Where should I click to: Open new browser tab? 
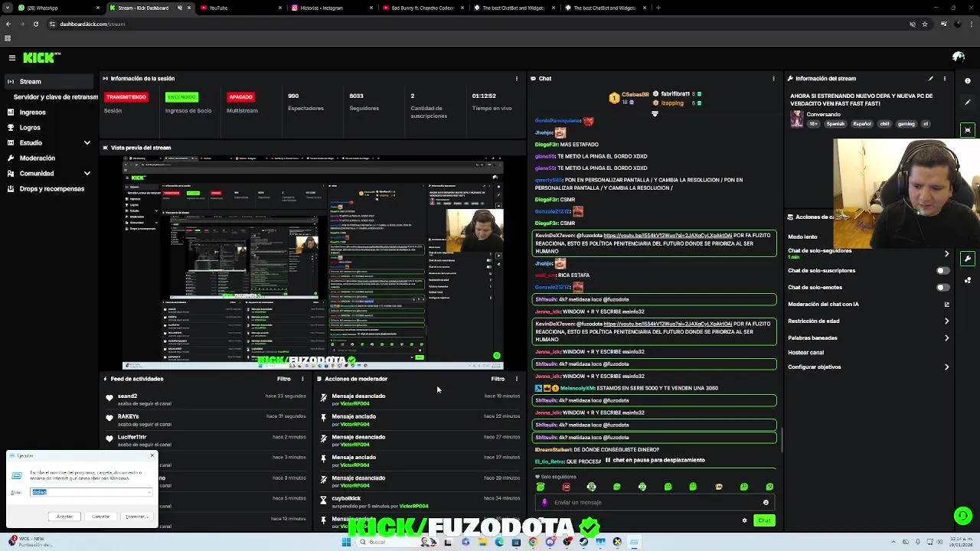pyautogui.click(x=658, y=8)
